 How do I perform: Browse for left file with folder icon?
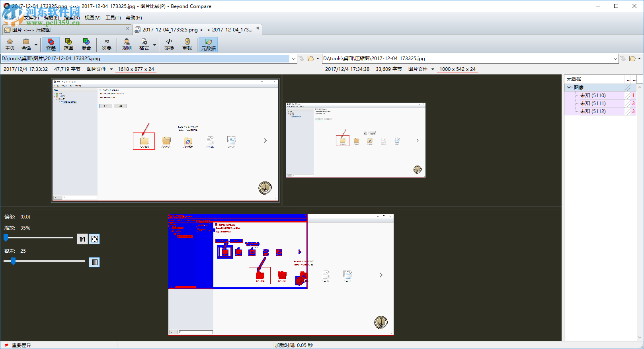tap(311, 58)
